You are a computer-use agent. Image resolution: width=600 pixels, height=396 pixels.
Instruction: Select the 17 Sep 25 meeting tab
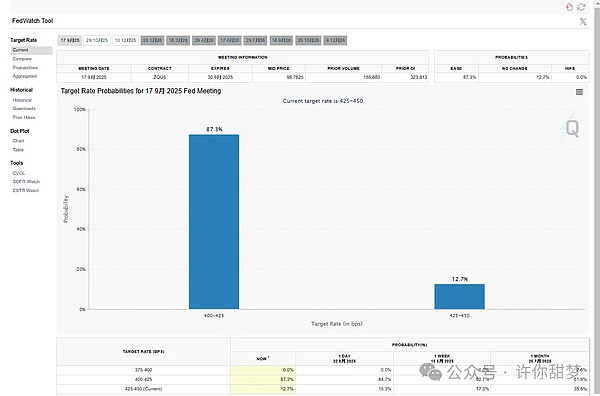coord(70,40)
